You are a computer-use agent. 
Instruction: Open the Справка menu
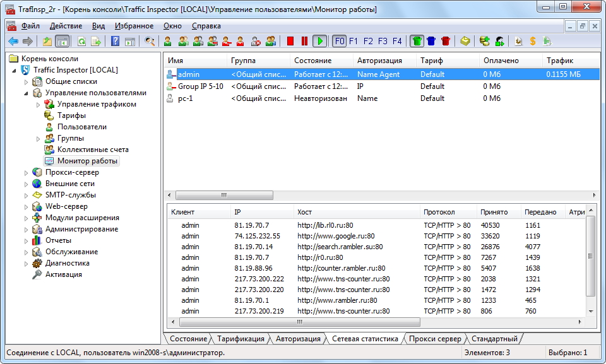(x=206, y=26)
